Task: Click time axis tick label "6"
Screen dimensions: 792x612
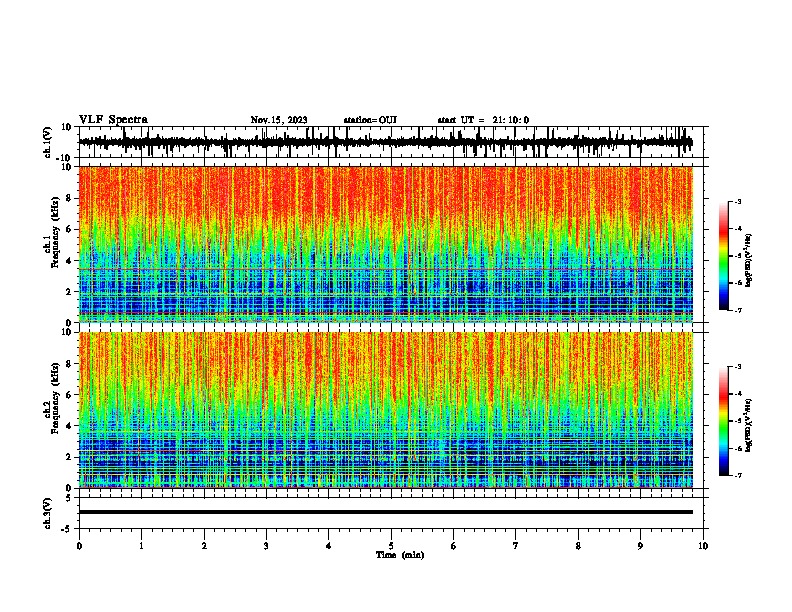Action: pyautogui.click(x=454, y=546)
